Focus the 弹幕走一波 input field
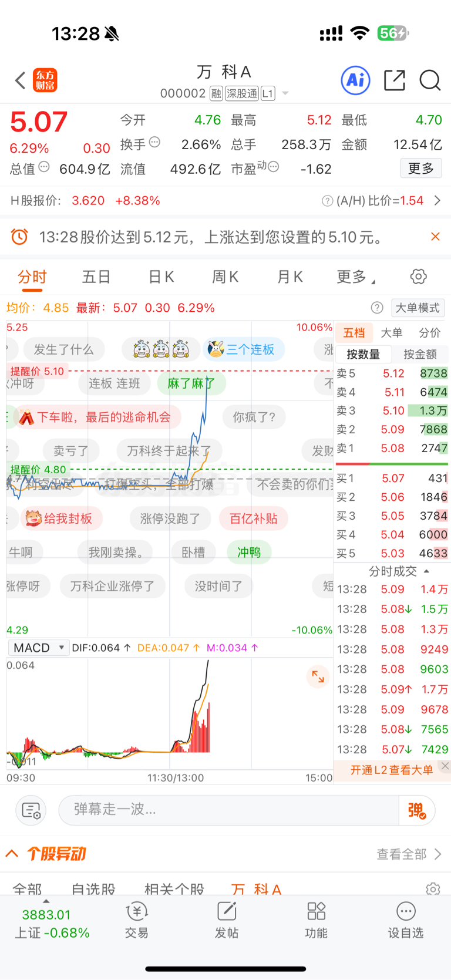This screenshot has height=980, width=451. coord(229,811)
